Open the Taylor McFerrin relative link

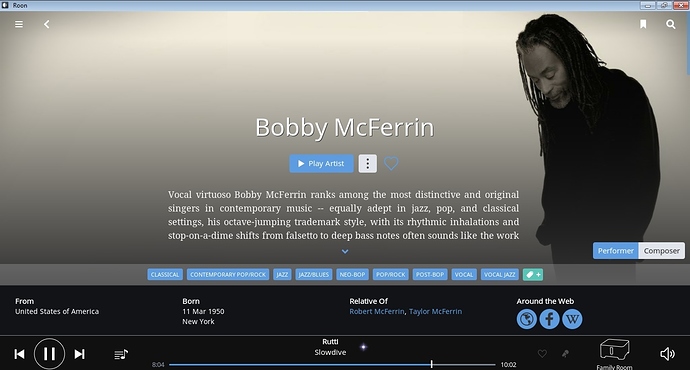click(436, 311)
